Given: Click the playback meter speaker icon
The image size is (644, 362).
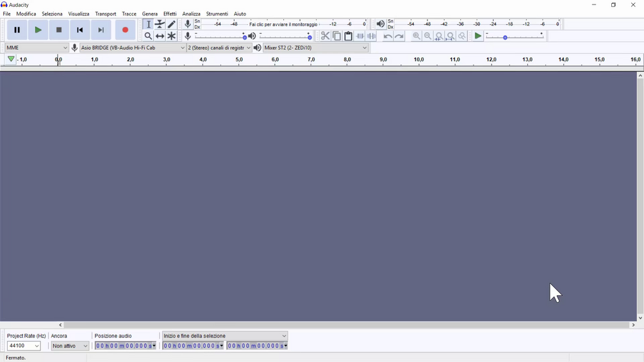Looking at the screenshot, I should click(381, 24).
